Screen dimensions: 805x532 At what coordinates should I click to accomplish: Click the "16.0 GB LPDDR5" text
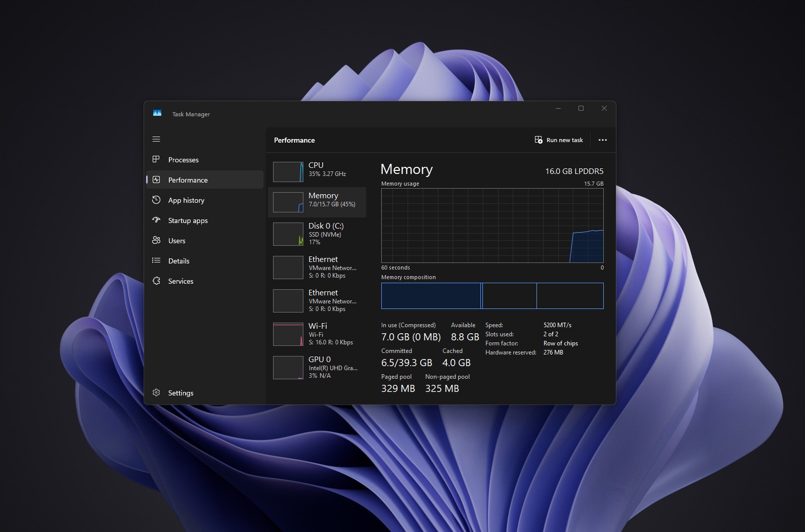click(574, 171)
